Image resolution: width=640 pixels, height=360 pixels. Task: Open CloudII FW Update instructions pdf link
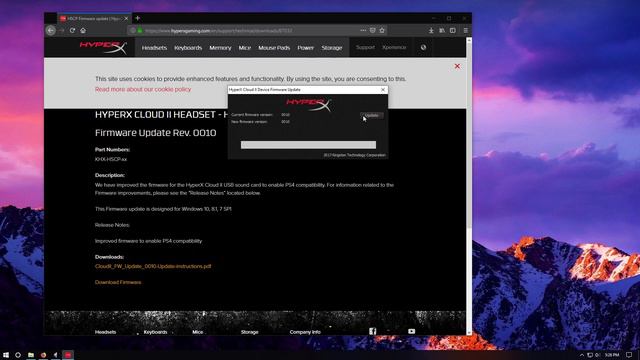(153, 266)
